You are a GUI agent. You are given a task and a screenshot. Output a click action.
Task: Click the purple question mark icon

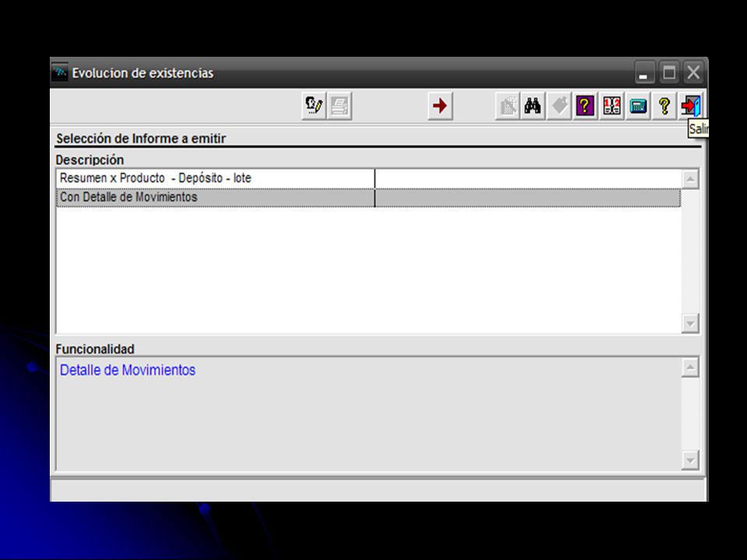tap(585, 106)
